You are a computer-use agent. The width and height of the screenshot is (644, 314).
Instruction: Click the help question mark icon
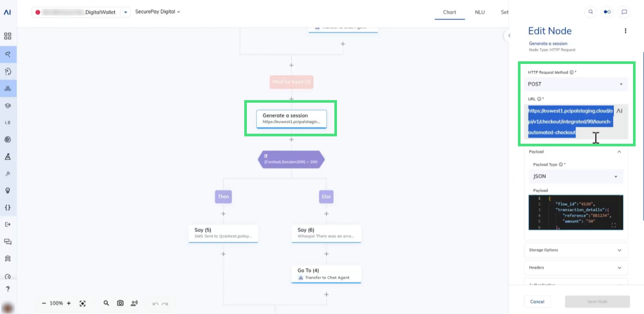(8, 289)
